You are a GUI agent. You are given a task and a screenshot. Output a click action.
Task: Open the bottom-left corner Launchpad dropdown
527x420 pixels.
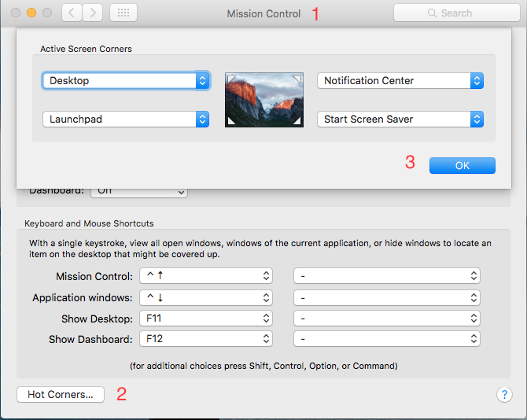126,120
